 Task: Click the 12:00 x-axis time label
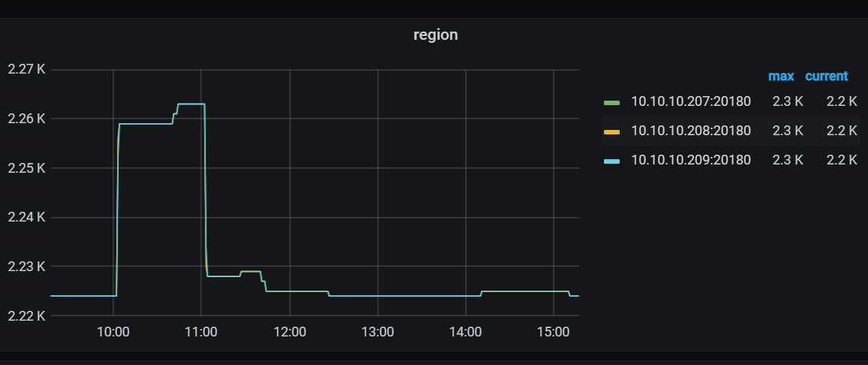tap(290, 332)
